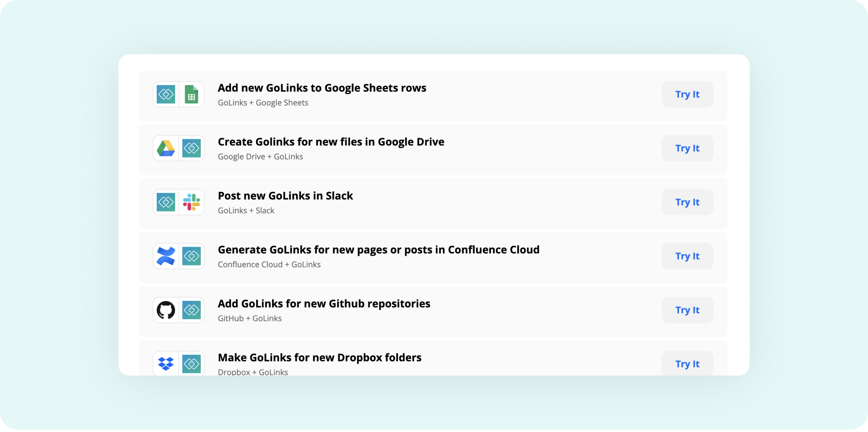The width and height of the screenshot is (868, 432).
Task: Click the Google Drive icon
Action: coord(166,148)
